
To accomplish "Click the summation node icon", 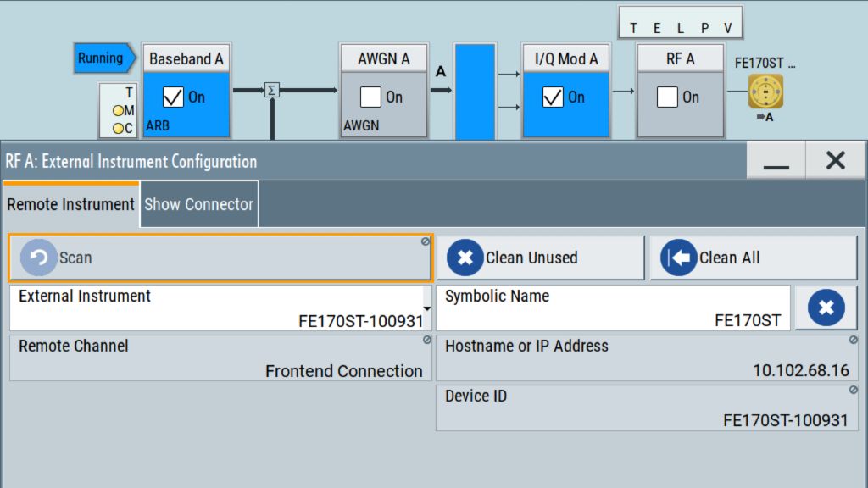I will (x=271, y=90).
